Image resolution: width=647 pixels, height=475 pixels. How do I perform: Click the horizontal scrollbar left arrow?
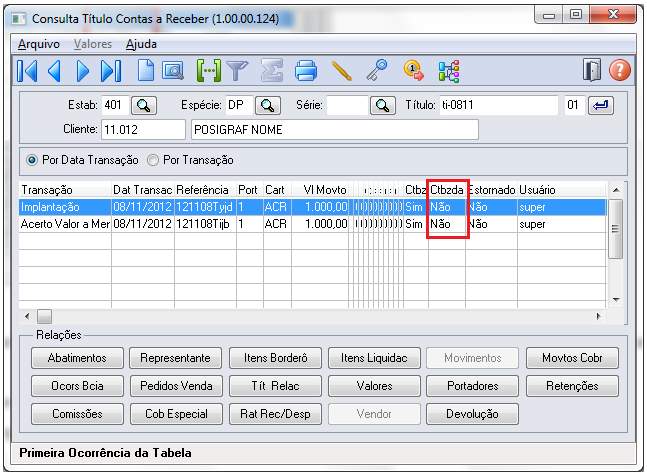point(27,317)
